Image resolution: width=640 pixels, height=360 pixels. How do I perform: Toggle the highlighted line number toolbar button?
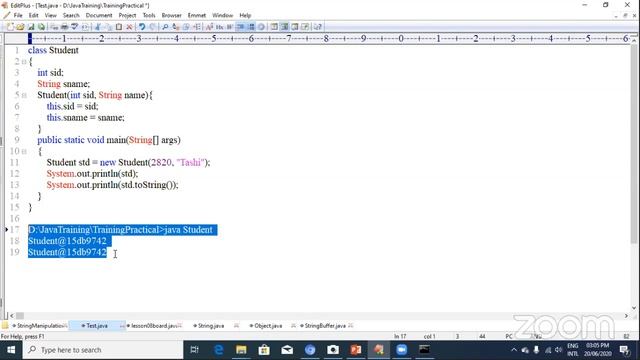(240, 27)
